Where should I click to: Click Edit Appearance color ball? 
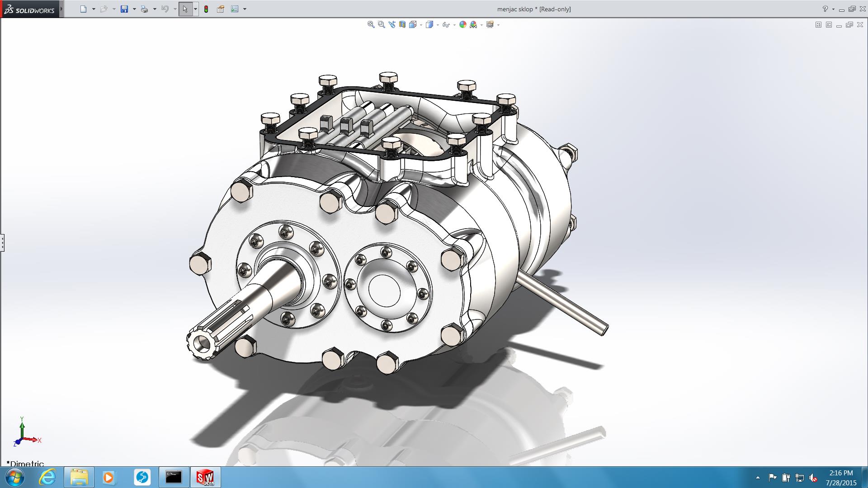462,25
